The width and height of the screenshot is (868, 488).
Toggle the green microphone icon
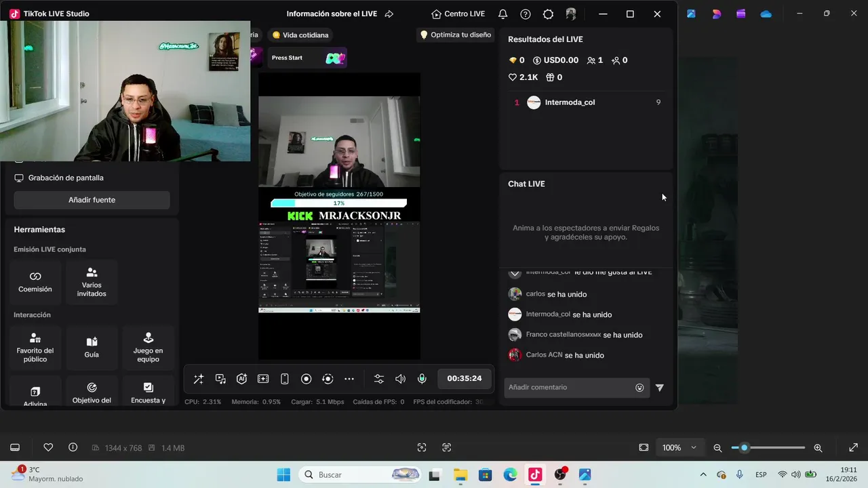pyautogui.click(x=422, y=379)
